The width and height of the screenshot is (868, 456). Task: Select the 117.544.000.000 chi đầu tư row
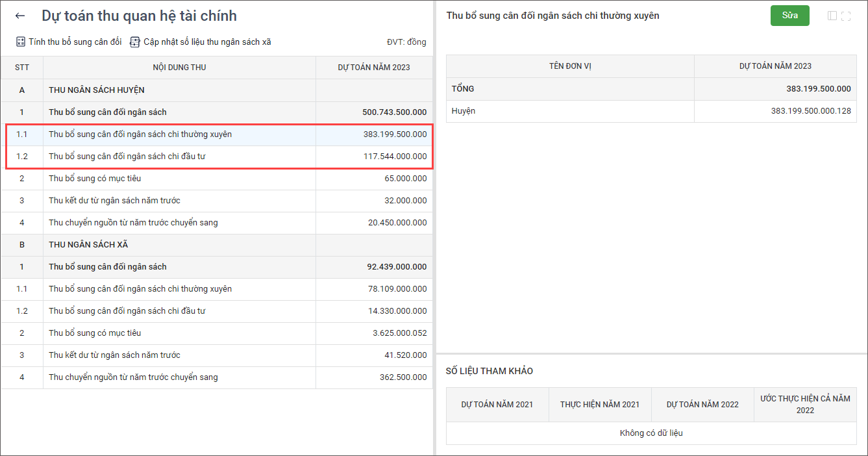coord(395,157)
